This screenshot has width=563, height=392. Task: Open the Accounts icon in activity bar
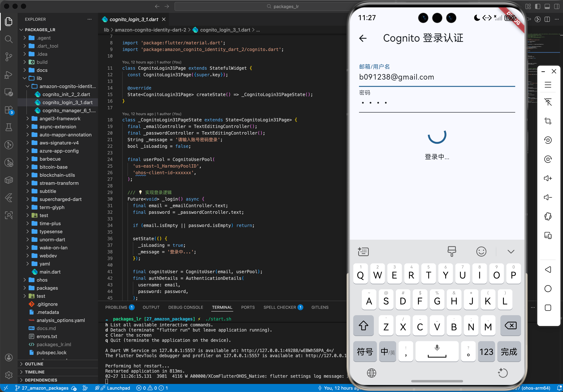coord(9,358)
